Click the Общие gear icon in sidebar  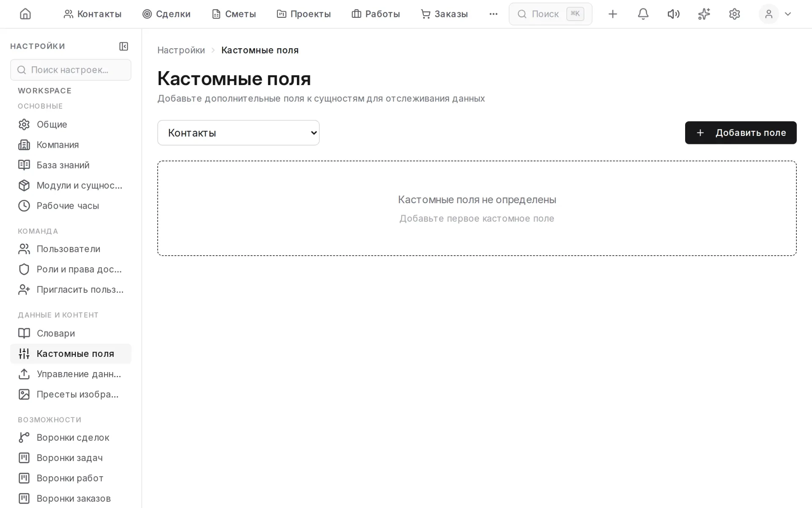tap(24, 124)
